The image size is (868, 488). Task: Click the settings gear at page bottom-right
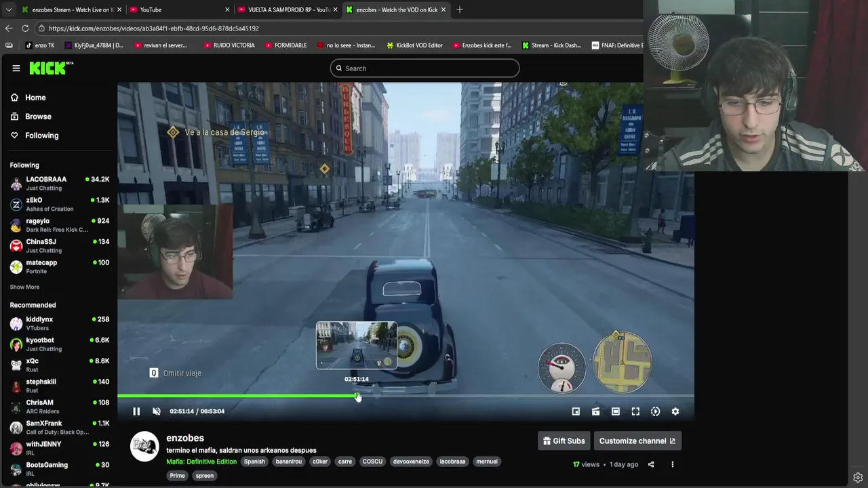pos(858,477)
